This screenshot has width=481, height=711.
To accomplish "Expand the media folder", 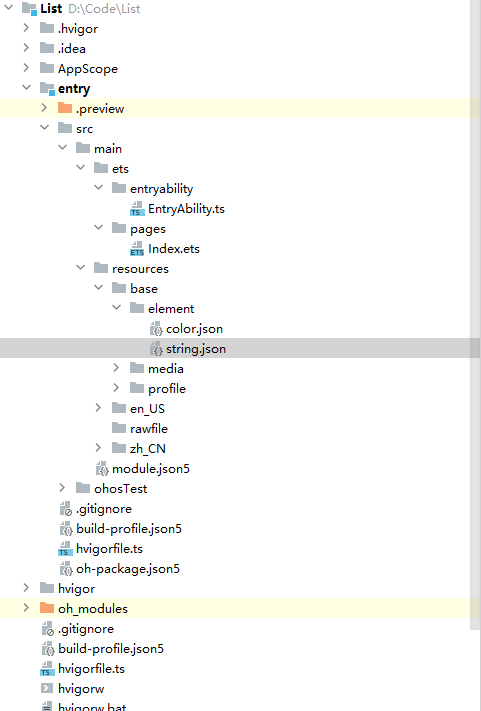I will 116,368.
